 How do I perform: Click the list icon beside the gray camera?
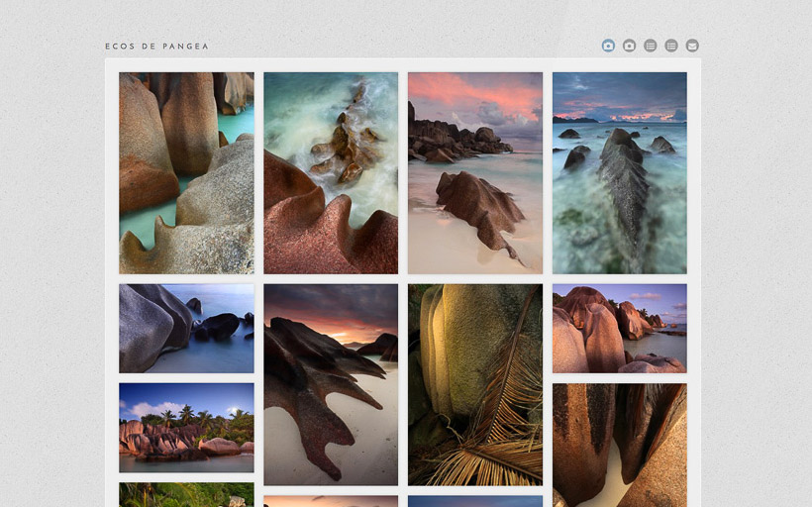coord(651,46)
